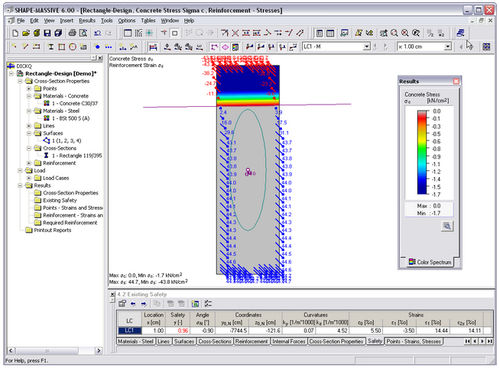Select 1 - BSt 500 S (A) steel item
Screen dimensions: 500x370
click(x=71, y=119)
